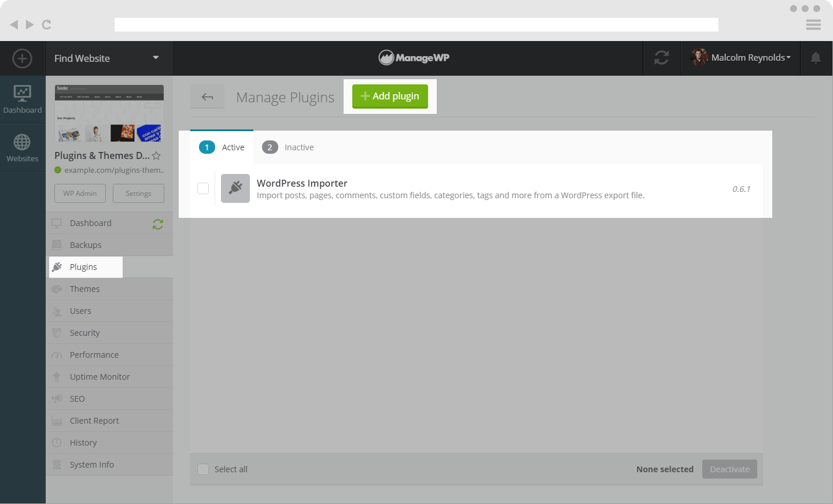Click the Plugins & Themes D... site title
This screenshot has height=504, width=833.
[102, 155]
